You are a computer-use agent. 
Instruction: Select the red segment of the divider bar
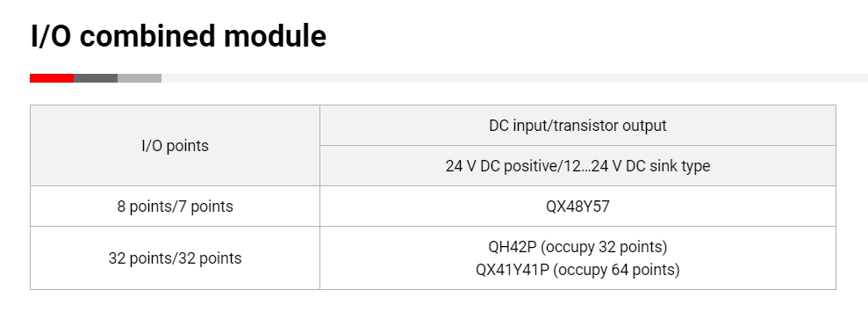(x=52, y=78)
